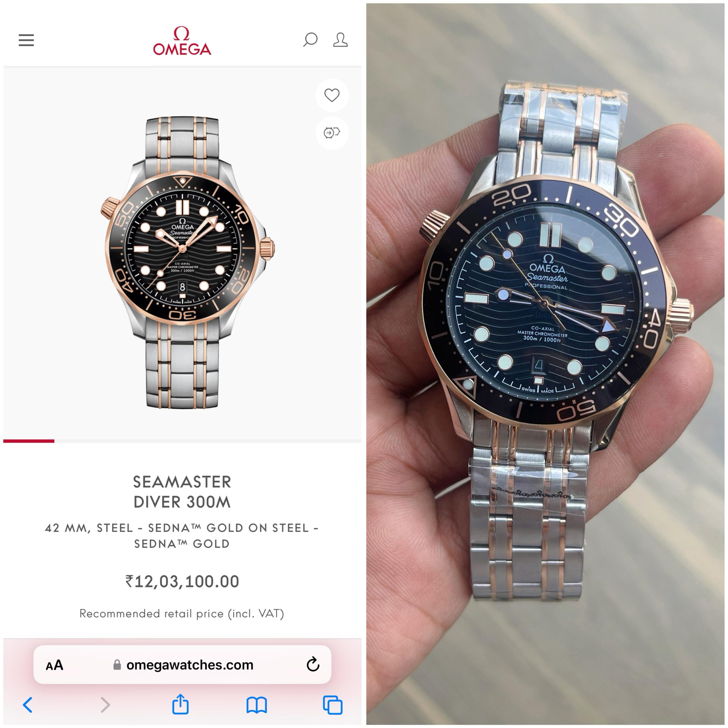The width and height of the screenshot is (728, 728).
Task: Tap the ₹12,03,100.00 price text
Action: coord(182,582)
